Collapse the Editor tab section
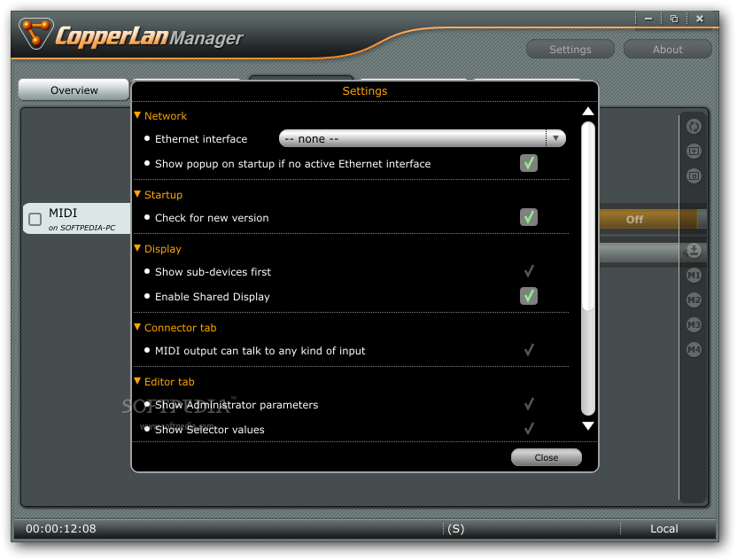 click(x=137, y=381)
